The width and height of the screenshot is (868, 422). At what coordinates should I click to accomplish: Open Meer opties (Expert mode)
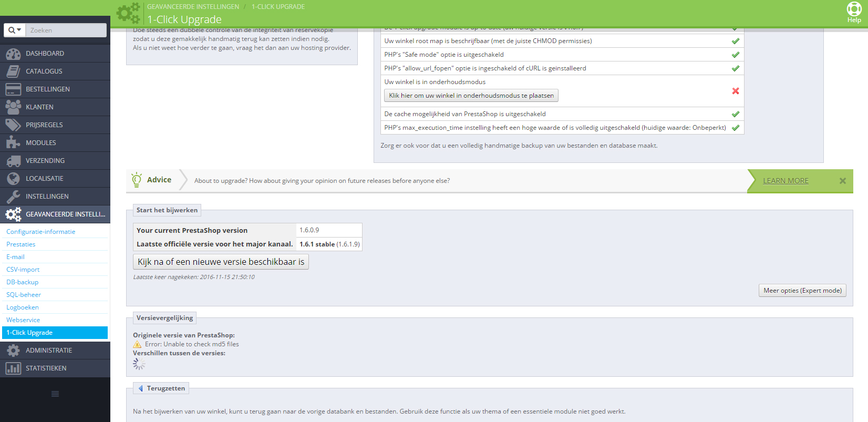(802, 291)
